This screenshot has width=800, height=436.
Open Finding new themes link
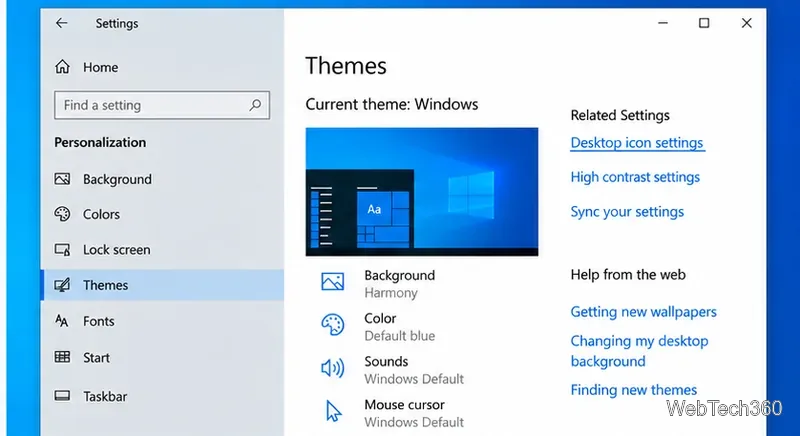click(x=634, y=390)
